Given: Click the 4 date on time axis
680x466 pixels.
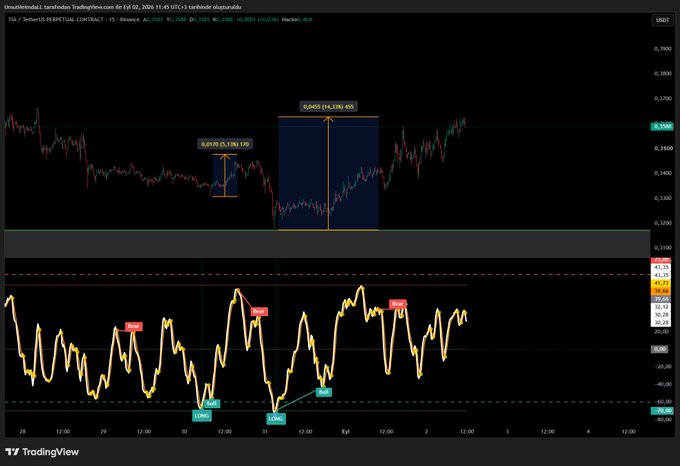Looking at the screenshot, I should (588, 432).
